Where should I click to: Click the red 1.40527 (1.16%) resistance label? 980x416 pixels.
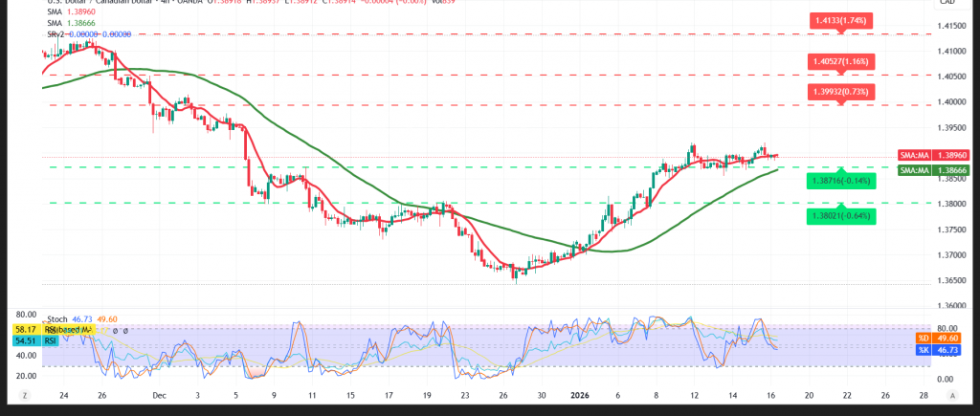point(841,59)
